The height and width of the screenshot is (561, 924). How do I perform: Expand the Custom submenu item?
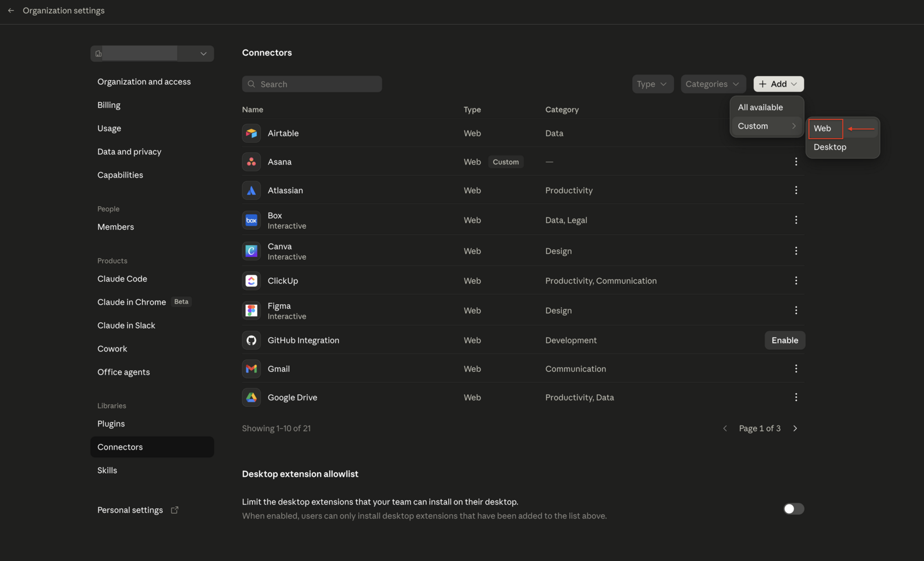(x=767, y=126)
